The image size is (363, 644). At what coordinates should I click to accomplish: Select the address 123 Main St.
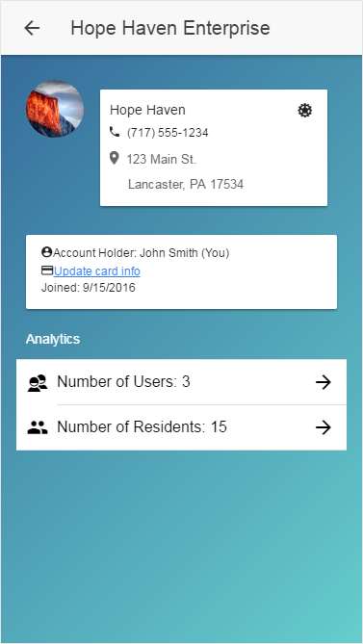162,159
